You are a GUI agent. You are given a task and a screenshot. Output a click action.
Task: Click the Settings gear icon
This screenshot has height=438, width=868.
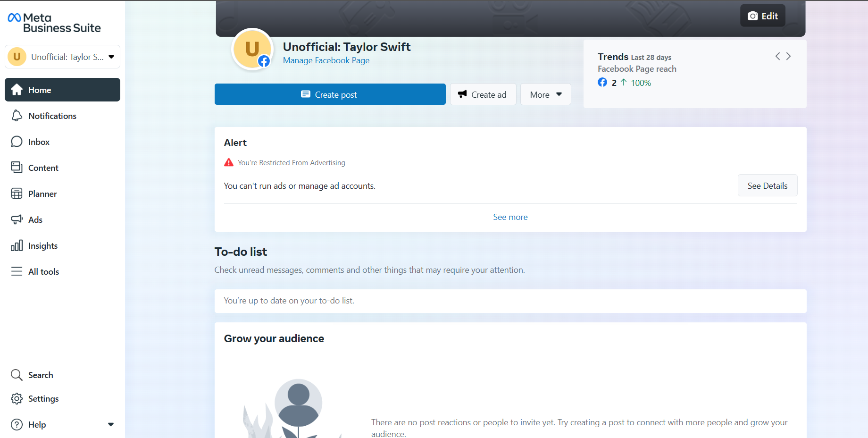[x=17, y=398]
